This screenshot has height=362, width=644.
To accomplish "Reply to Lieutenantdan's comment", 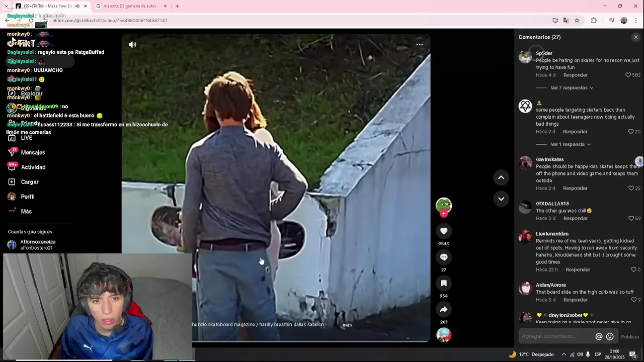I will coord(578,269).
